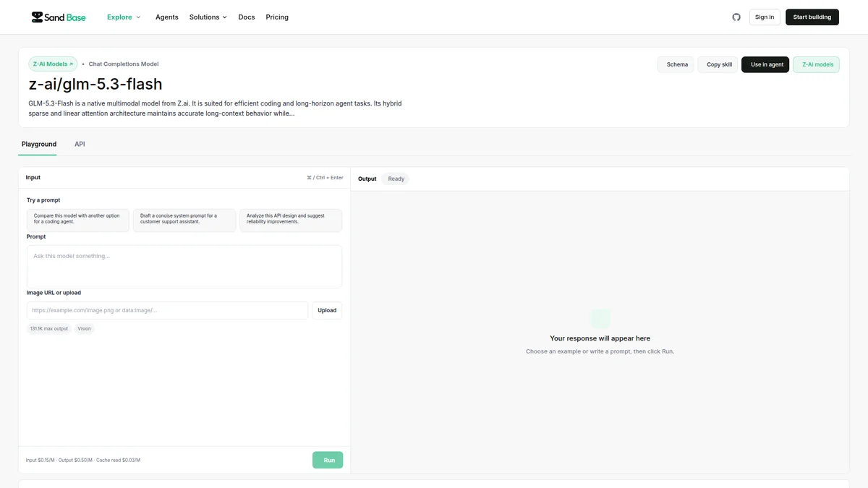Open the Z-AI models button
This screenshot has width=868, height=488.
click(x=816, y=64)
